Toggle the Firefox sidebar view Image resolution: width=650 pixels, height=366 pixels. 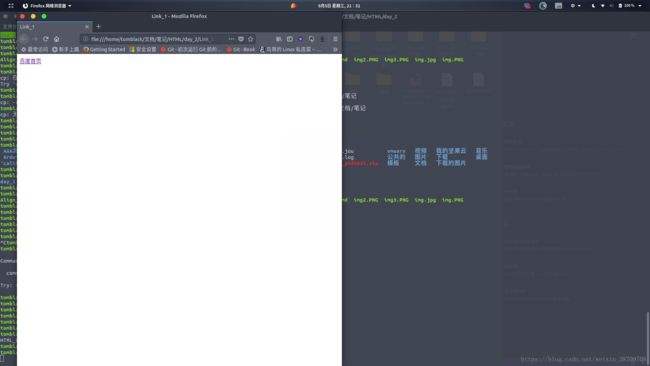pos(290,39)
